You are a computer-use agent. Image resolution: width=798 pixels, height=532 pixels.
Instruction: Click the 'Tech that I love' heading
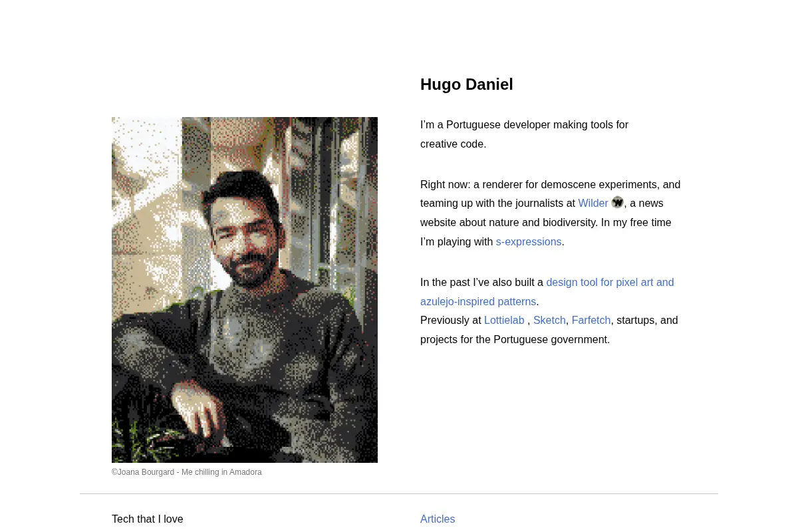tap(148, 519)
